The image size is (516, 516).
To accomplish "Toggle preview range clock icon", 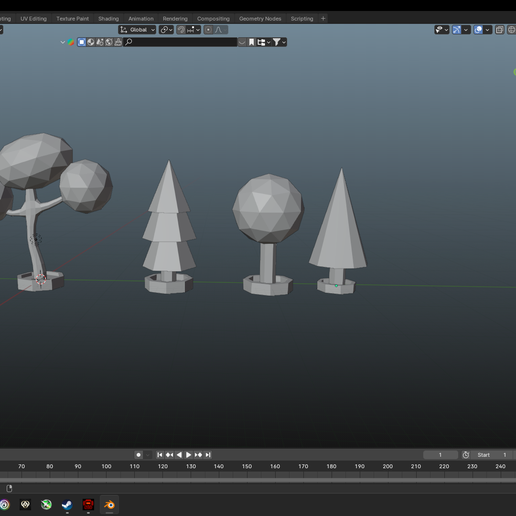I will tap(466, 455).
